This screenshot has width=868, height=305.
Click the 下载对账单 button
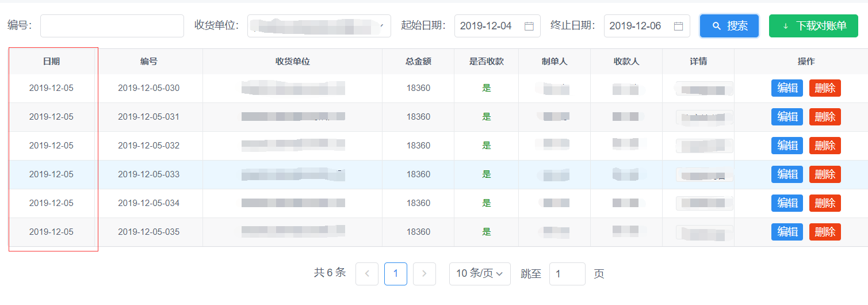click(x=813, y=26)
